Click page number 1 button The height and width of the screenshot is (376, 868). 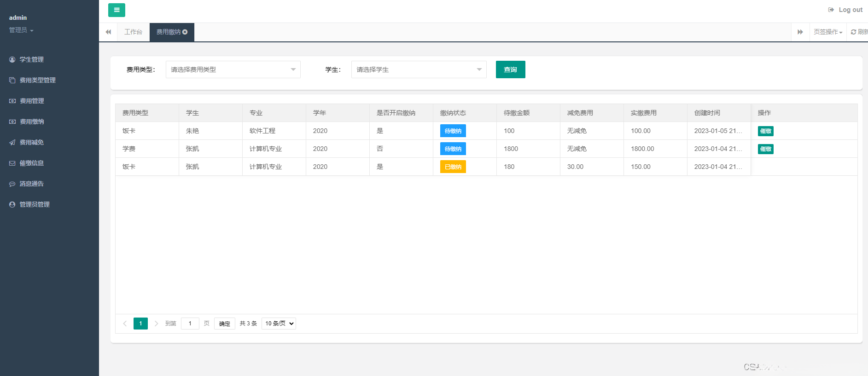tap(140, 324)
